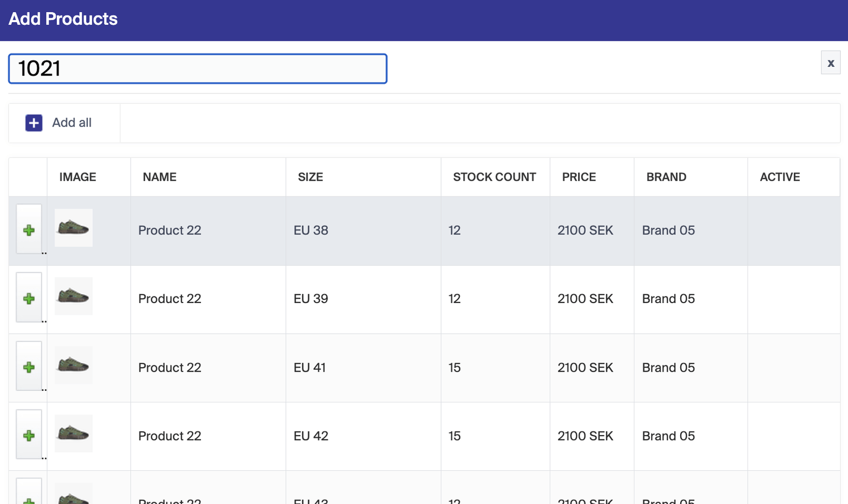Select Brand 05 in the EU 41 row
The height and width of the screenshot is (504, 848).
tap(668, 368)
